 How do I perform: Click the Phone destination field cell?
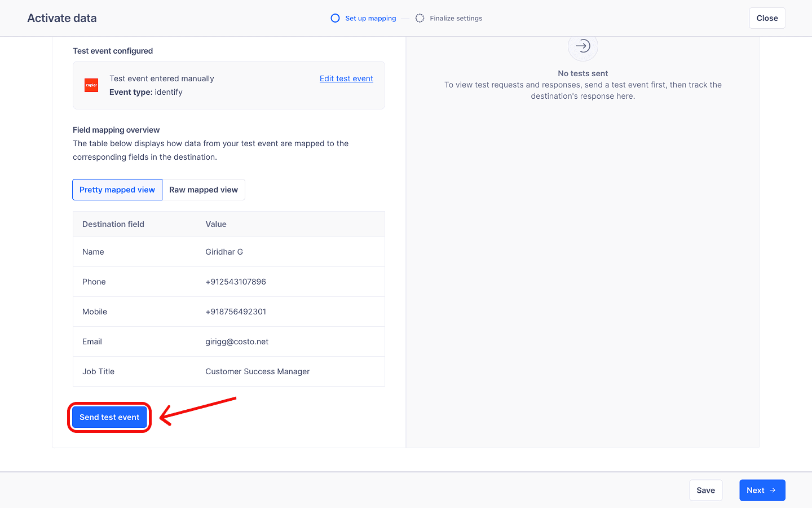[94, 282]
